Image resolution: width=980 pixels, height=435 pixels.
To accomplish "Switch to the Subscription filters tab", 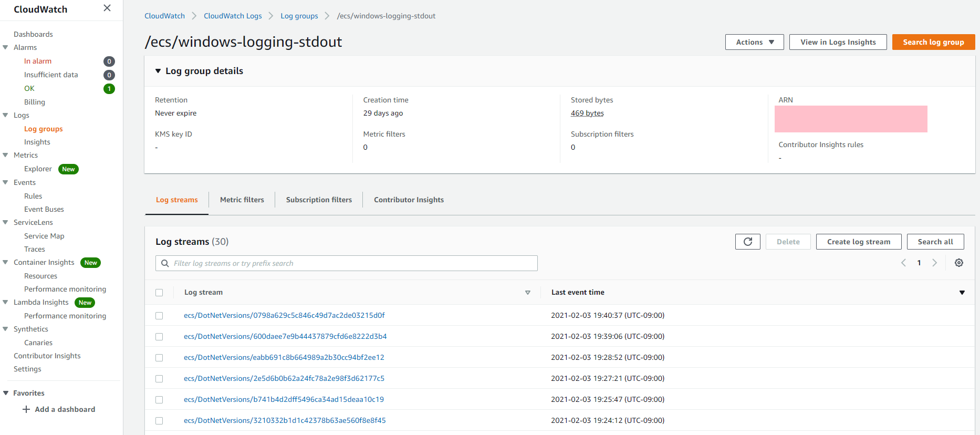I will [319, 200].
